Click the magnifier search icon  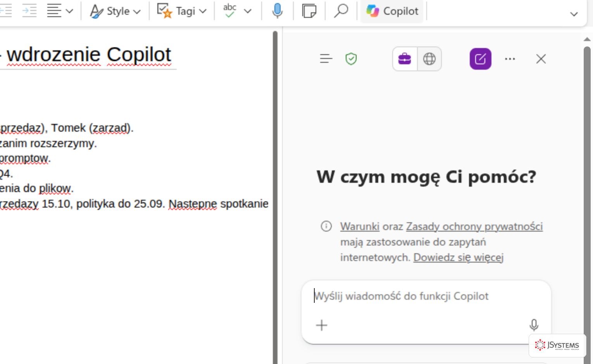(341, 11)
